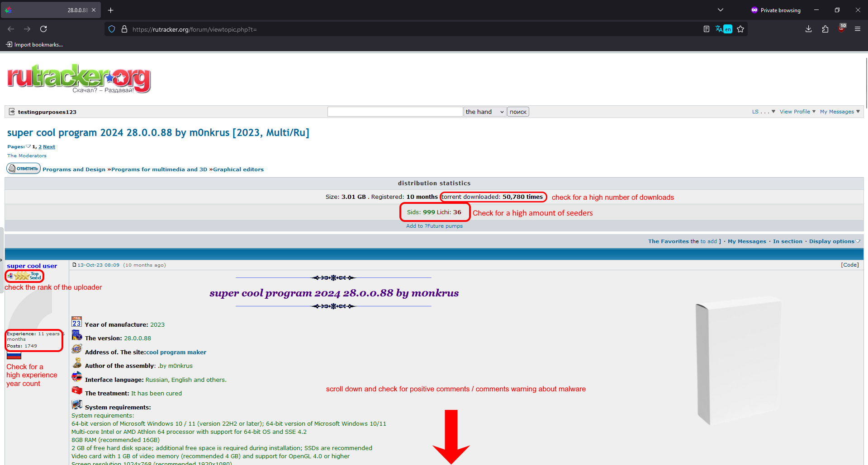Open super cool user profile

32,266
